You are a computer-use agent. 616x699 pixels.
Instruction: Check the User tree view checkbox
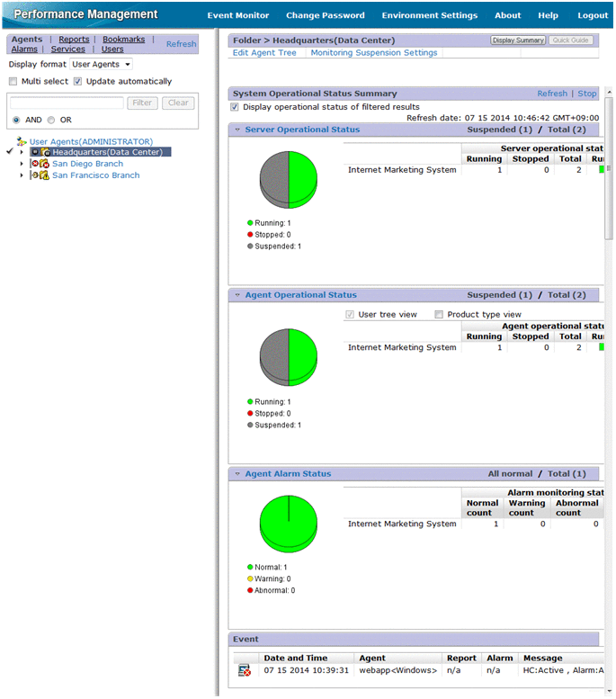[350, 315]
